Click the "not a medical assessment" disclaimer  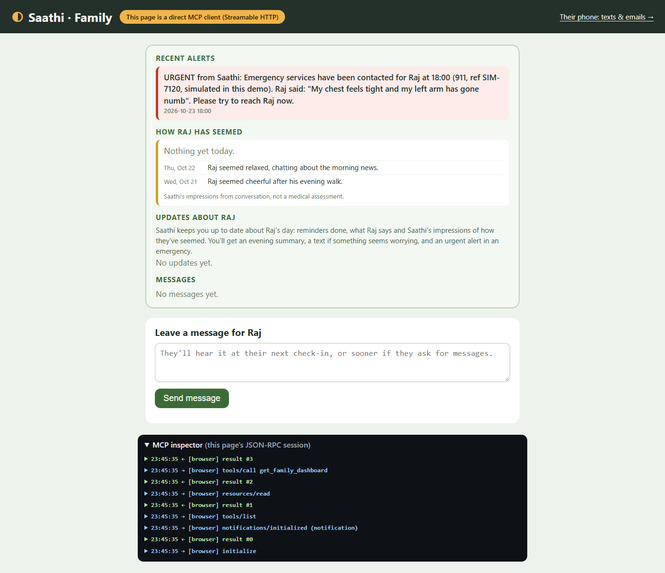pyautogui.click(x=254, y=196)
